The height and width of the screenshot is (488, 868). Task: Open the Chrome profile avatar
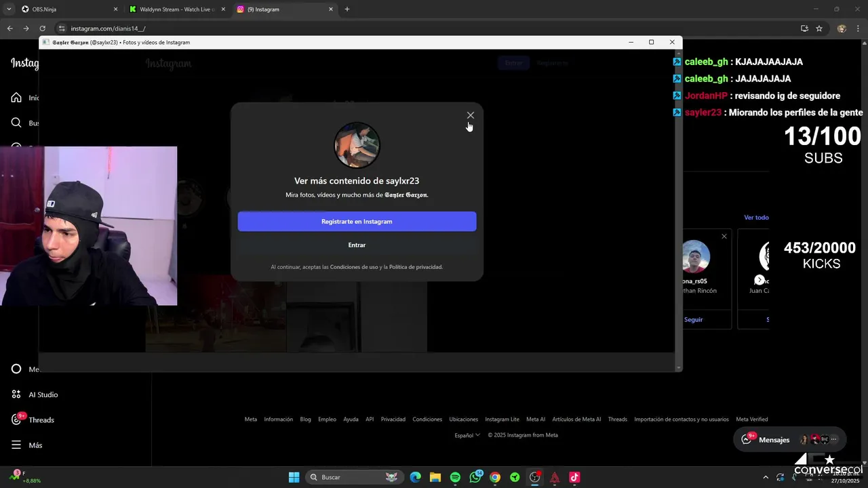pos(842,28)
